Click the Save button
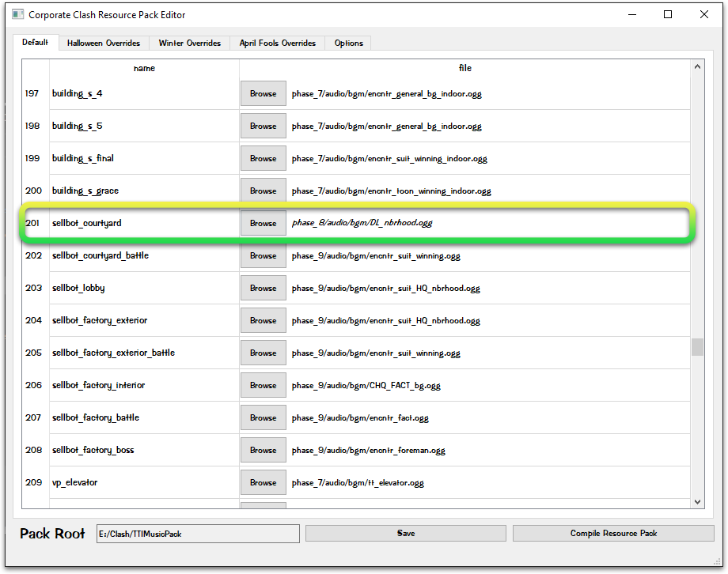The height and width of the screenshot is (574, 728). [406, 533]
